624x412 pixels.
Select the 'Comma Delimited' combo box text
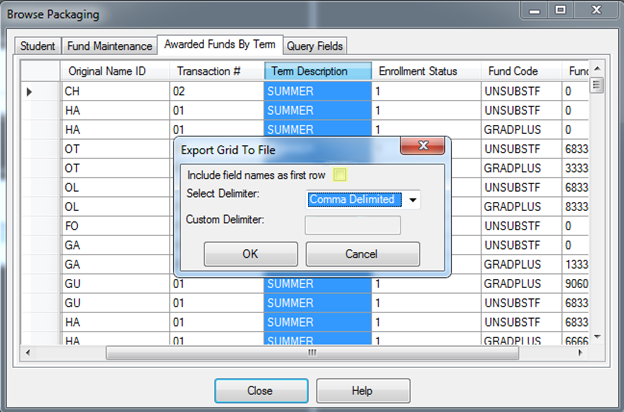(x=355, y=199)
